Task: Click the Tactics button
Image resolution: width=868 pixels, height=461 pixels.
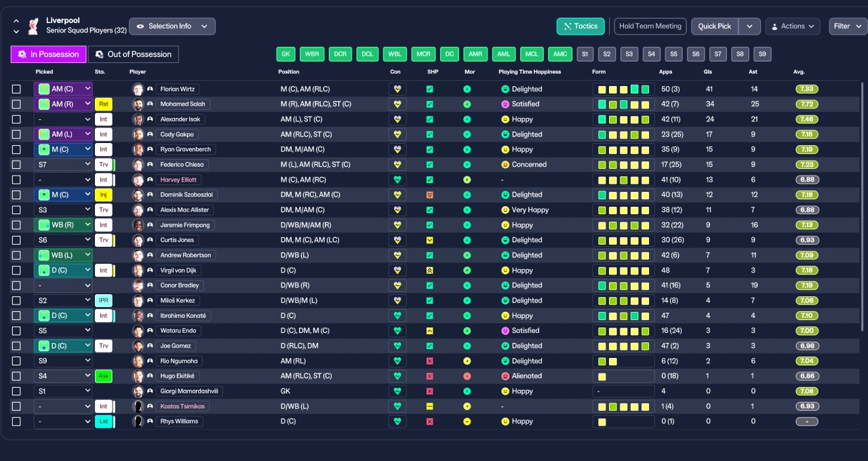Action: [580, 26]
